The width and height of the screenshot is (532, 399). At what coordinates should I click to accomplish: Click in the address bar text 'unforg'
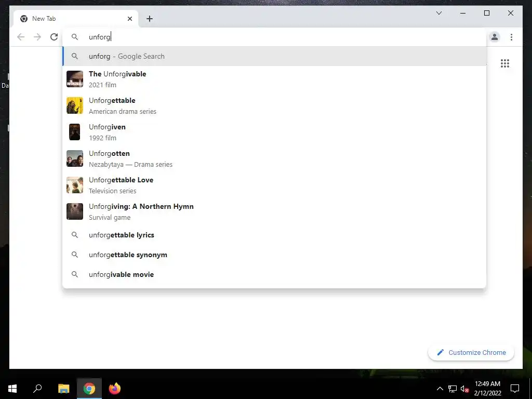pos(100,37)
